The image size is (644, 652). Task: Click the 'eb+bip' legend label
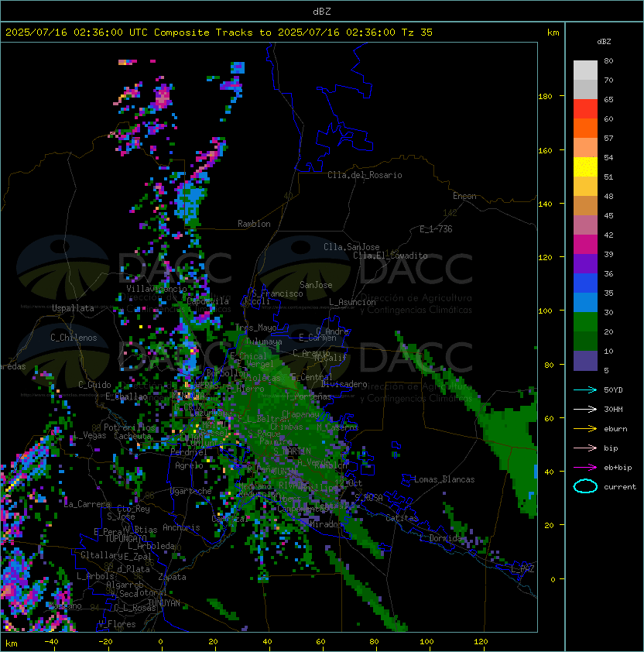point(618,468)
